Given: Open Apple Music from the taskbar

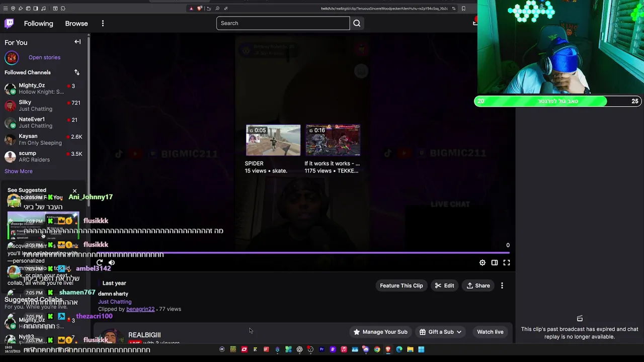Looking at the screenshot, I should click(x=344, y=349).
